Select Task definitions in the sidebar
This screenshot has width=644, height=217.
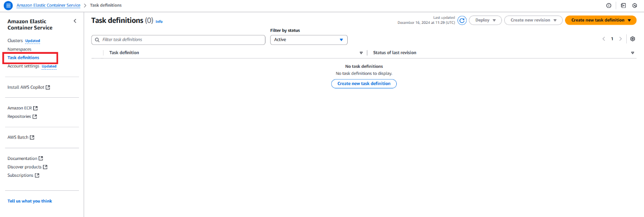click(23, 58)
